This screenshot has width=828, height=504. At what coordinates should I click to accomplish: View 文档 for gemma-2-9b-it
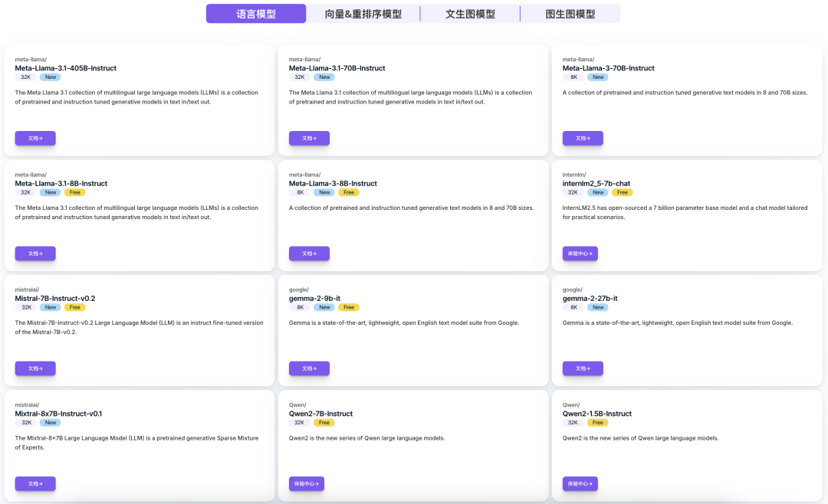coord(309,368)
